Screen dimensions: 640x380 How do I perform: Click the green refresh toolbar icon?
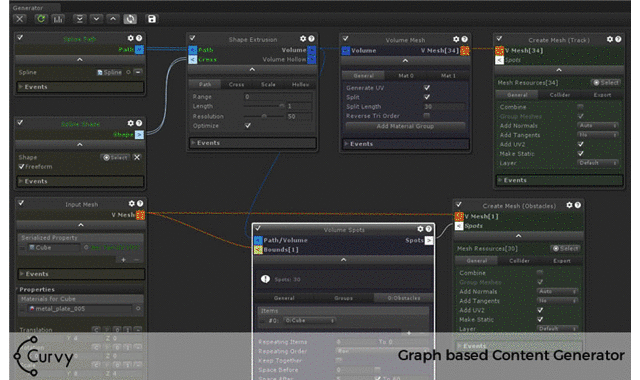[x=40, y=19]
